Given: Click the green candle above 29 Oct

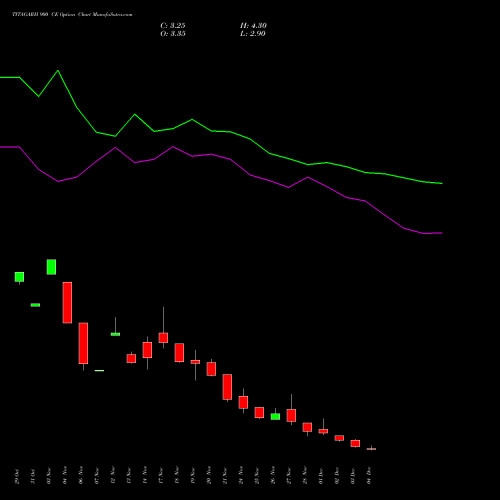Looking at the screenshot, I should pyautogui.click(x=19, y=277).
